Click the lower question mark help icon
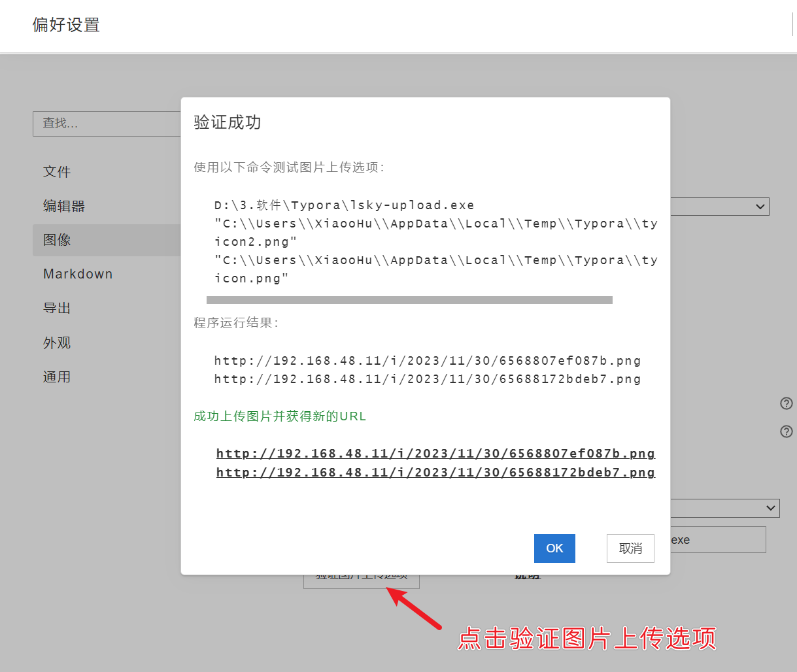This screenshot has width=797, height=672. pos(787,431)
